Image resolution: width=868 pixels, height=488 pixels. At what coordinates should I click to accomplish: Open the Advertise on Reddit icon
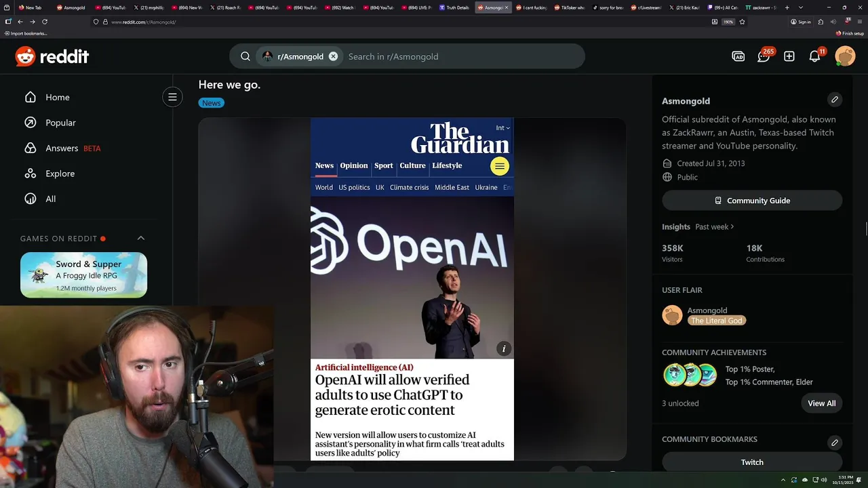click(x=738, y=56)
